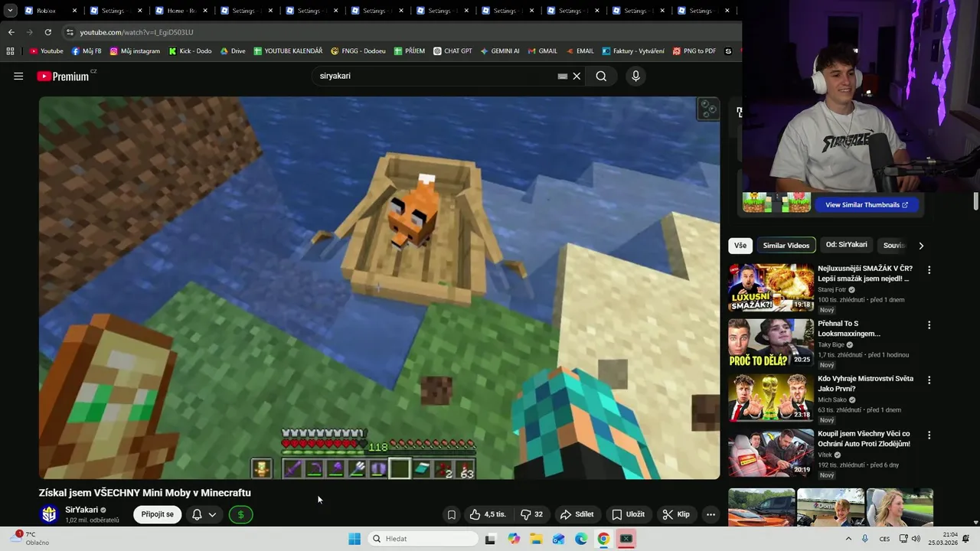
Task: Expand notification options chevron
Action: (212, 514)
